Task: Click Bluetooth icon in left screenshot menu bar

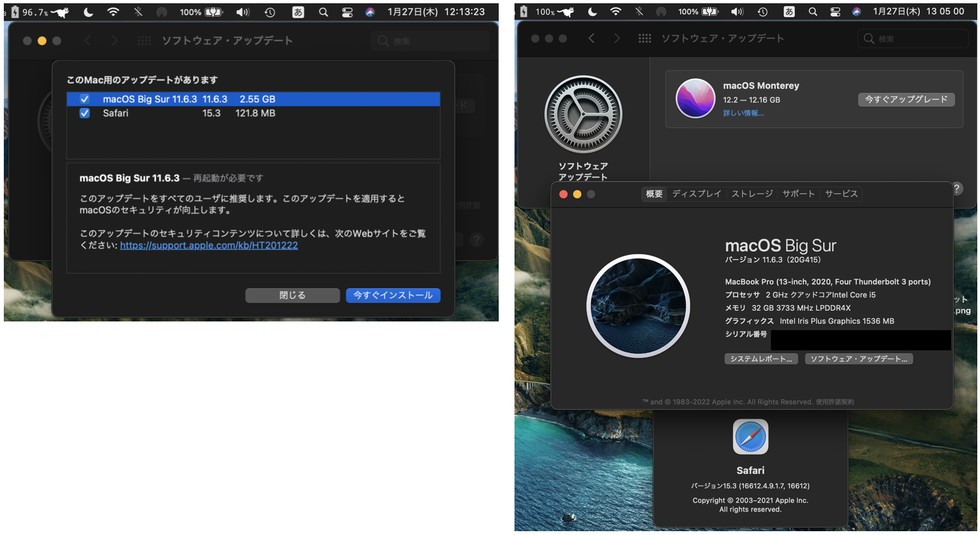Action: [x=138, y=12]
